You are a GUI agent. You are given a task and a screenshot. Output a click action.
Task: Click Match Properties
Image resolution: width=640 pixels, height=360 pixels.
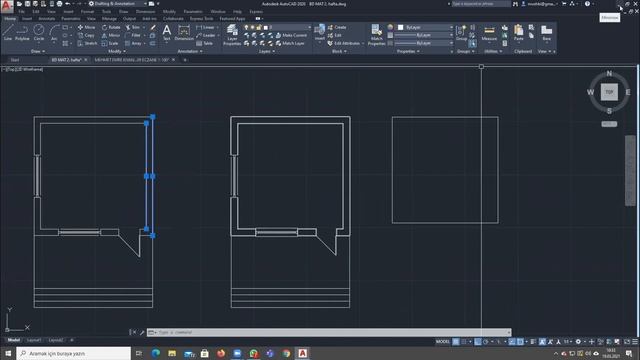point(376,34)
